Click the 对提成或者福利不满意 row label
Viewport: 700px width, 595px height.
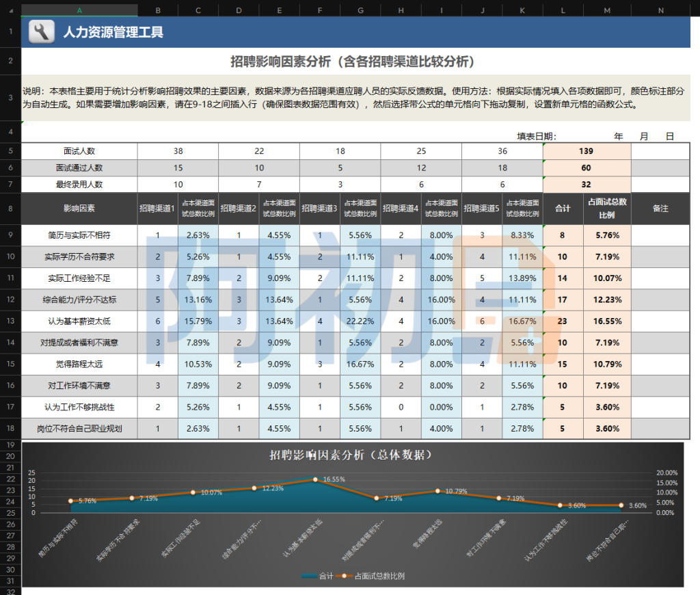79,343
